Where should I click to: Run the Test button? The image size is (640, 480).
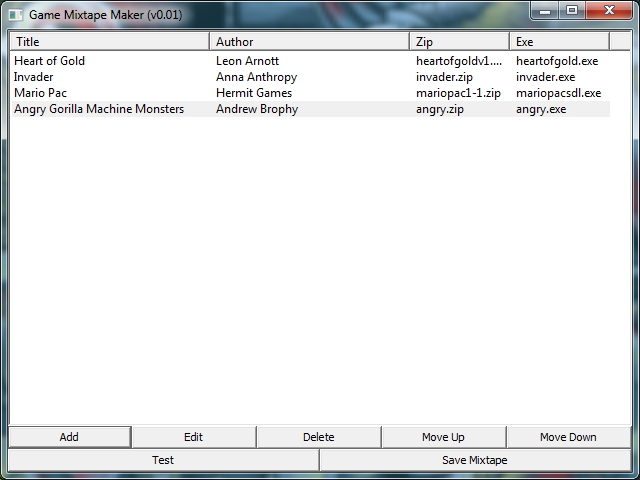(163, 460)
